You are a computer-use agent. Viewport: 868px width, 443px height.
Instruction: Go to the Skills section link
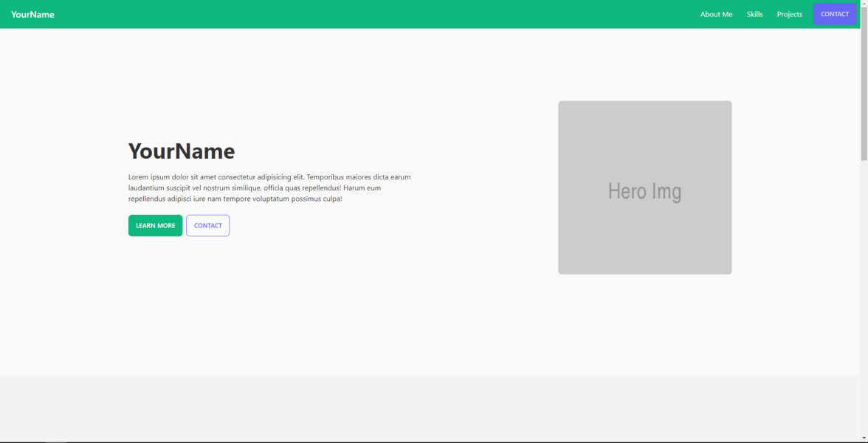tap(754, 14)
